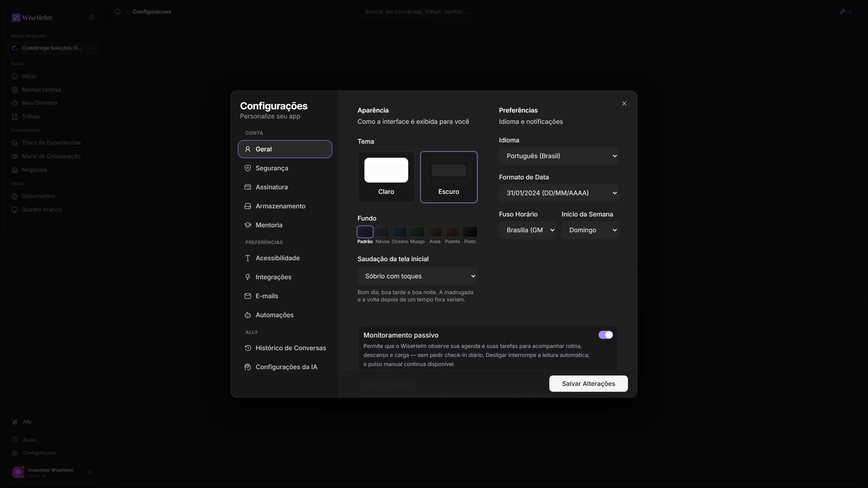Disable the Monitoramento passivo toggle
This screenshot has width=868, height=488.
tap(606, 335)
